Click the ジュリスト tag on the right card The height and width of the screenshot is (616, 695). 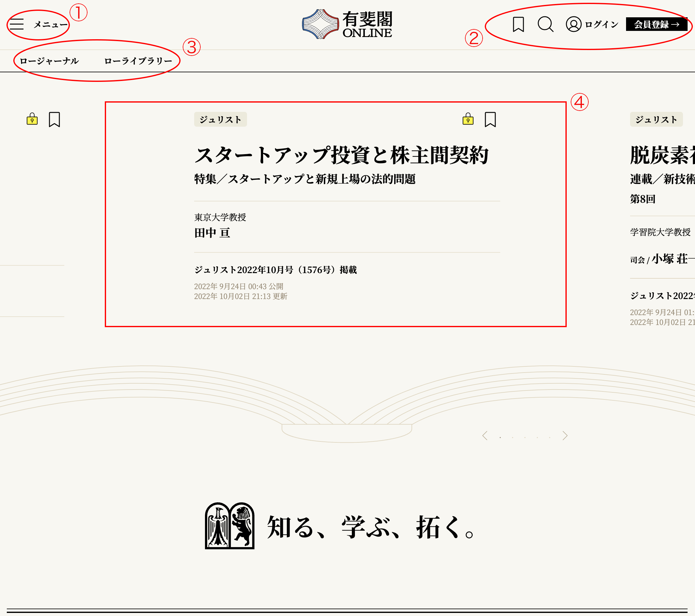[656, 120]
